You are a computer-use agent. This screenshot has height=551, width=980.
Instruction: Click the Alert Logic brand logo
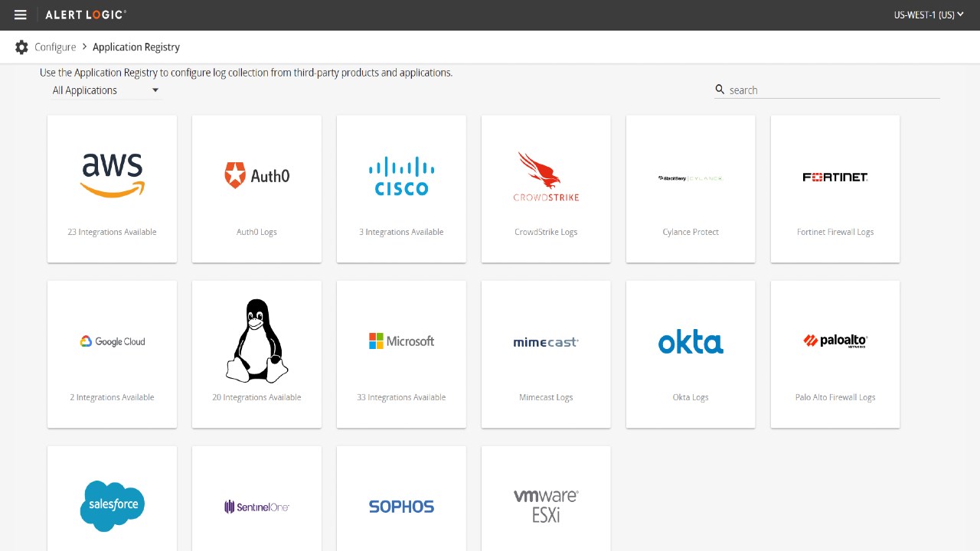pos(86,15)
